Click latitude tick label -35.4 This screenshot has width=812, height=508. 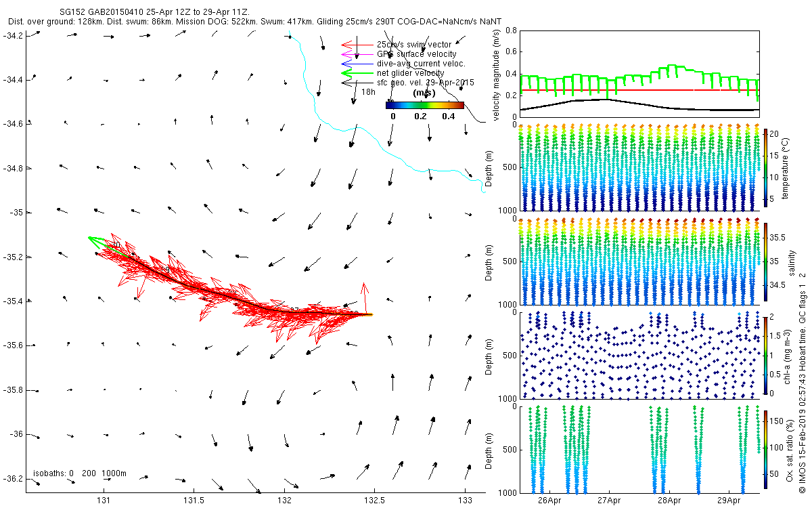coord(13,301)
